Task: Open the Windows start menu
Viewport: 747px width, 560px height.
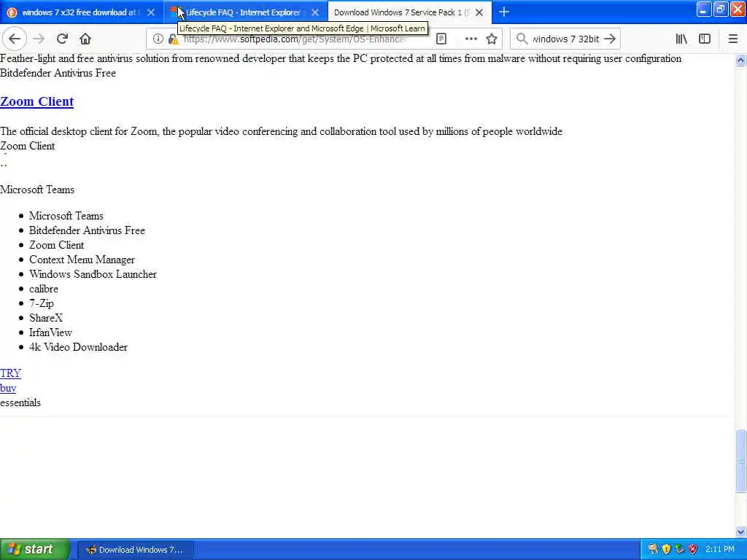Action: pyautogui.click(x=34, y=550)
